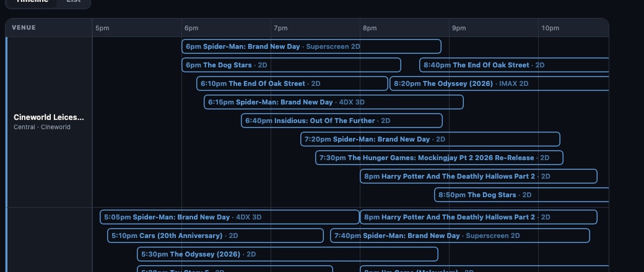The image size is (644, 272).
Task: Open 7:40pm Spider-Man: Brand New Day Superscreen 2D
Action: tap(460, 236)
